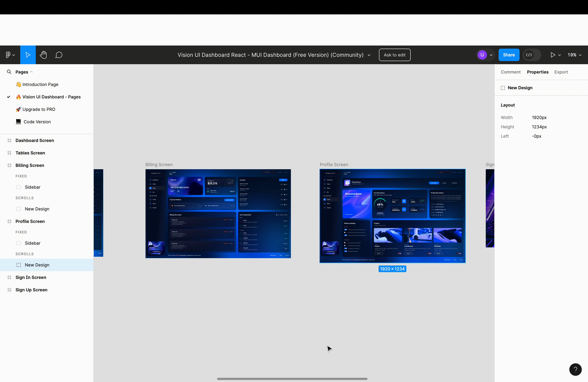Screen dimensions: 588x382
Task: Click the FIXED label under Billing Screen
Action: click(x=21, y=176)
